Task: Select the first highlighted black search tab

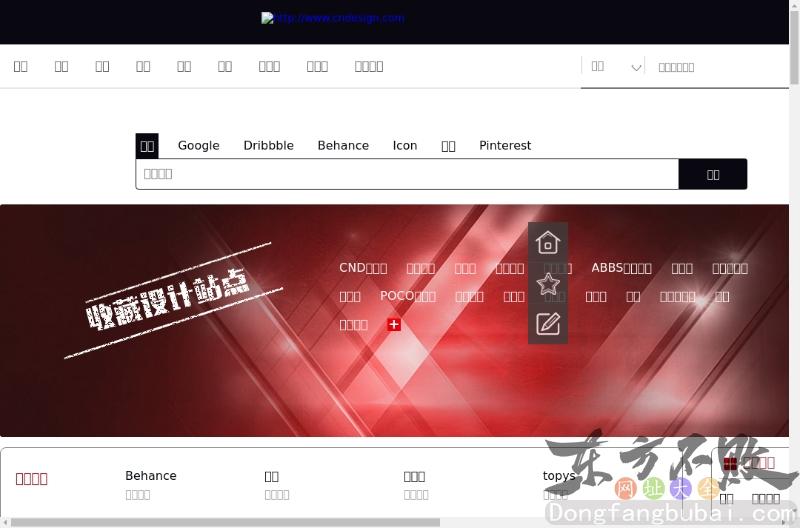Action: tap(147, 145)
